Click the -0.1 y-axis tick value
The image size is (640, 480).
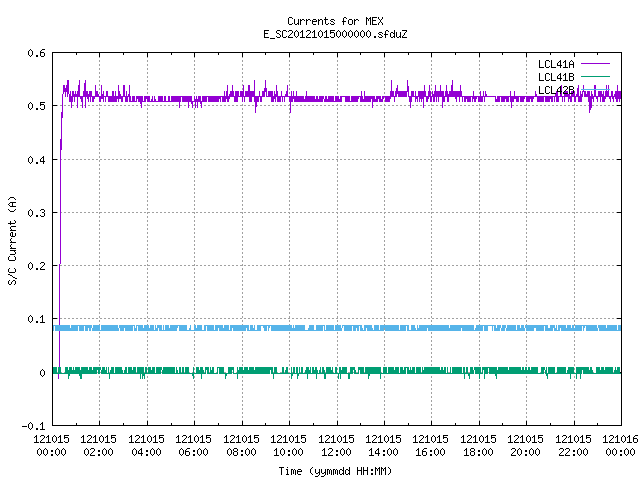(33, 426)
